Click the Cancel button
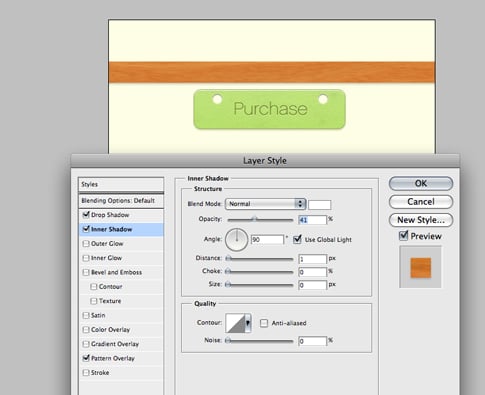The image size is (485, 395). point(421,202)
